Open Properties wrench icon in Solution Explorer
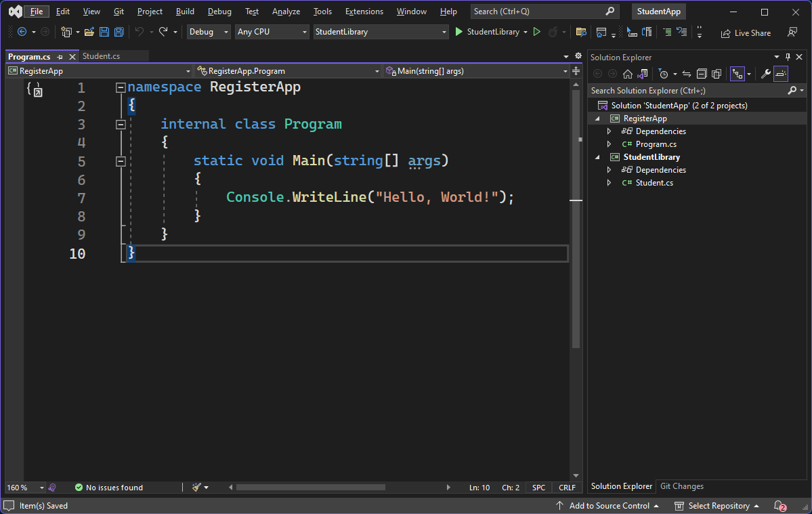This screenshot has height=514, width=812. [x=765, y=74]
